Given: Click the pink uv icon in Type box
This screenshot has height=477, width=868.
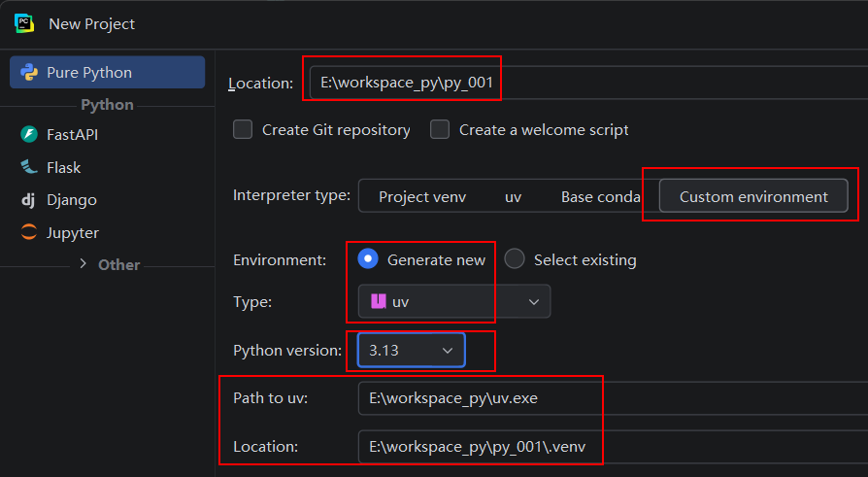Looking at the screenshot, I should (x=378, y=301).
